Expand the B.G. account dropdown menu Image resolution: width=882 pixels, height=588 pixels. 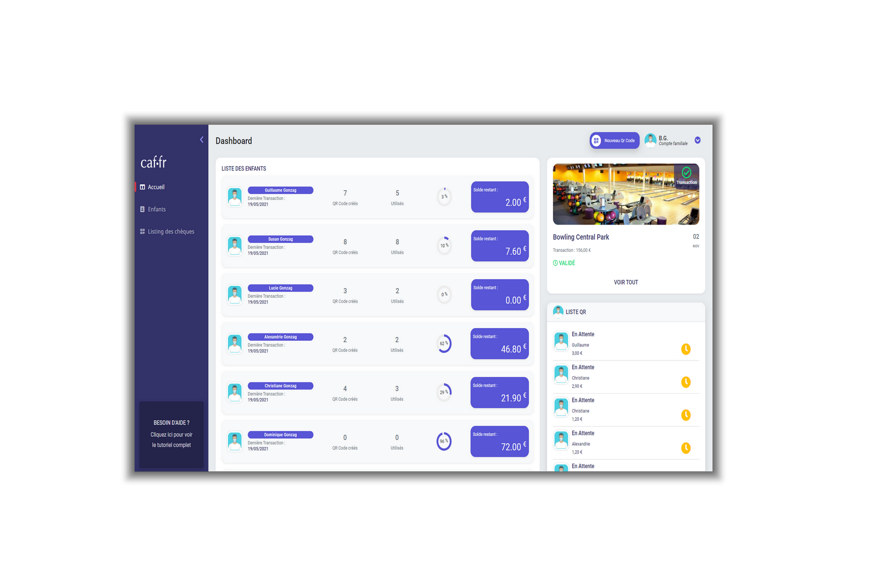(x=697, y=140)
